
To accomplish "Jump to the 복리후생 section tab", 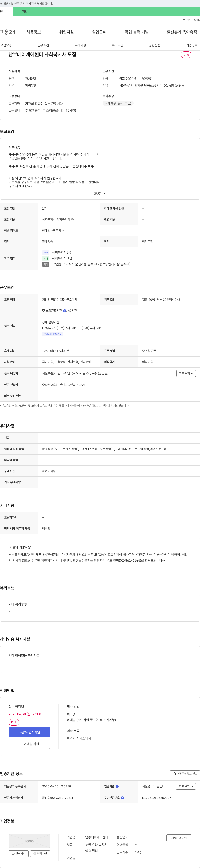I will pyautogui.click(x=117, y=45).
